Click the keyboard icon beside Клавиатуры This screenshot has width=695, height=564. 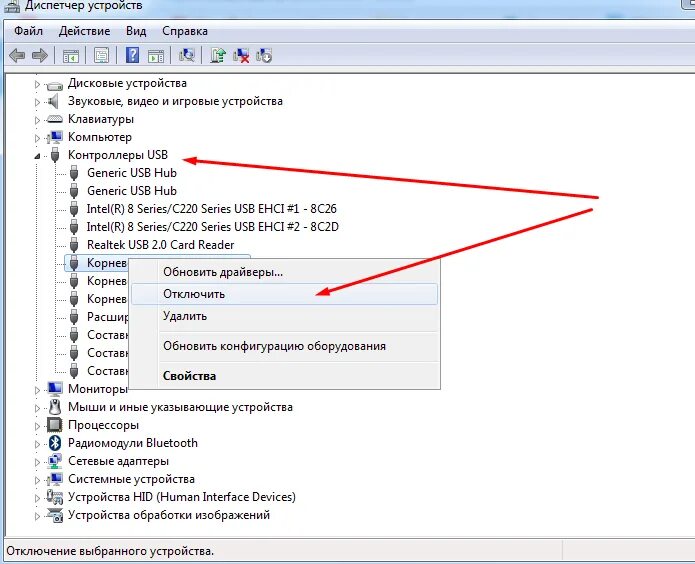(x=55, y=119)
